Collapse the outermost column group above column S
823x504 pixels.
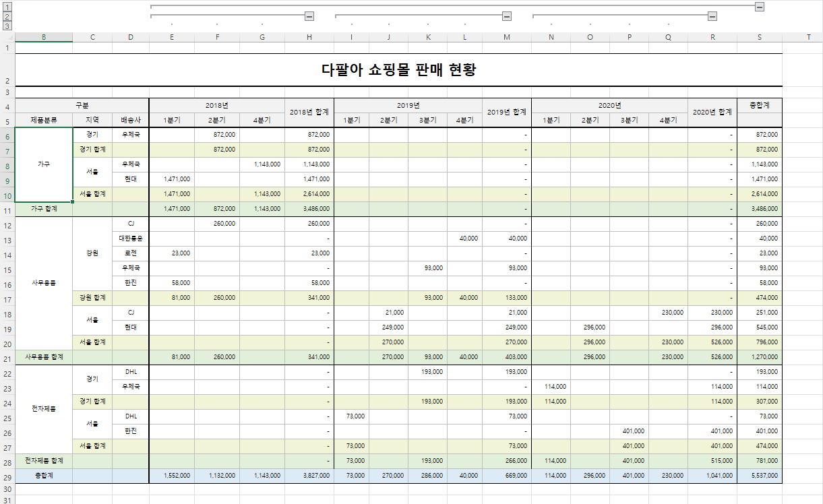(760, 6)
